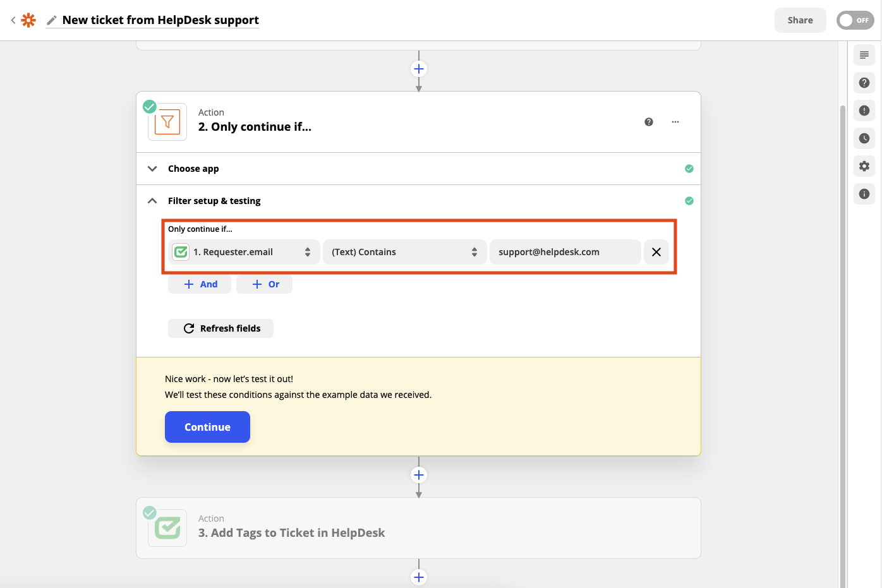882x588 pixels.
Task: Click the clock history icon in sidebar
Action: click(x=864, y=138)
